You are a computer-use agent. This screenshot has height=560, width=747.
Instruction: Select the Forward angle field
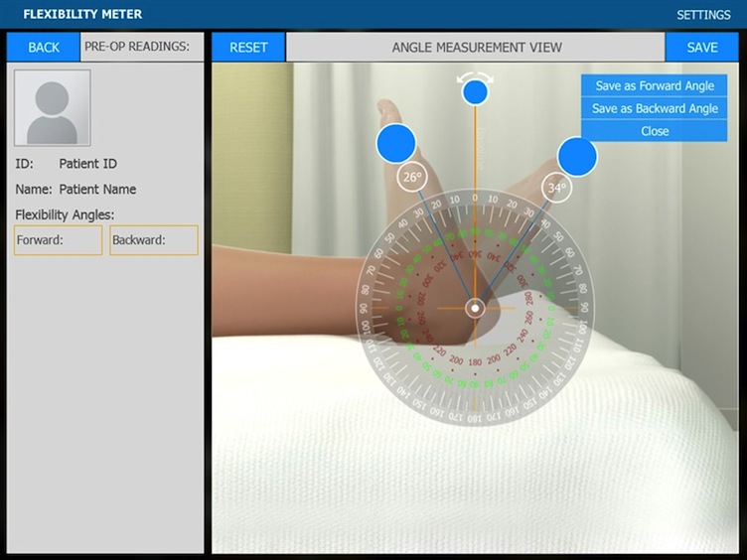[59, 240]
